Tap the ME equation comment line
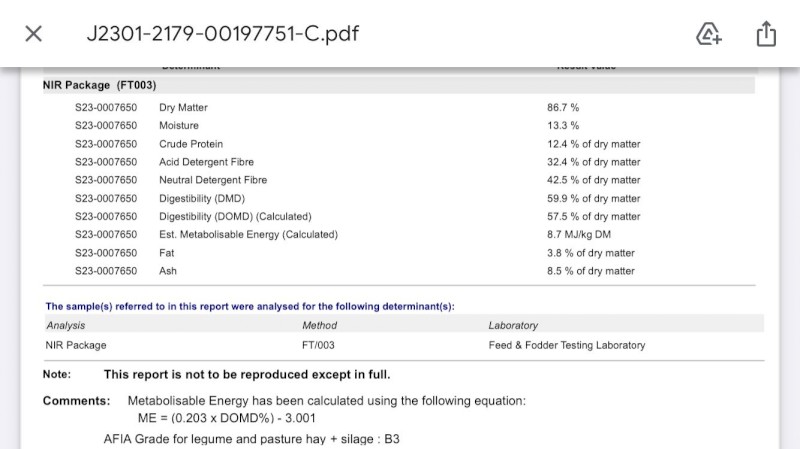 click(227, 418)
